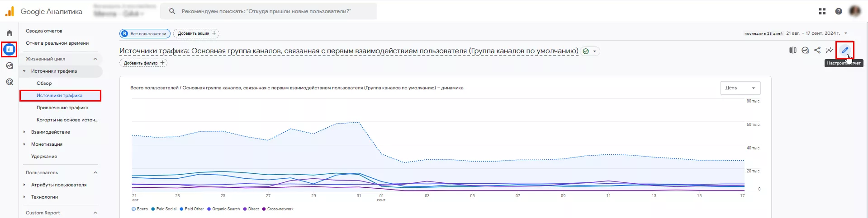Open the account profile avatar
This screenshot has height=218, width=868.
click(855, 11)
